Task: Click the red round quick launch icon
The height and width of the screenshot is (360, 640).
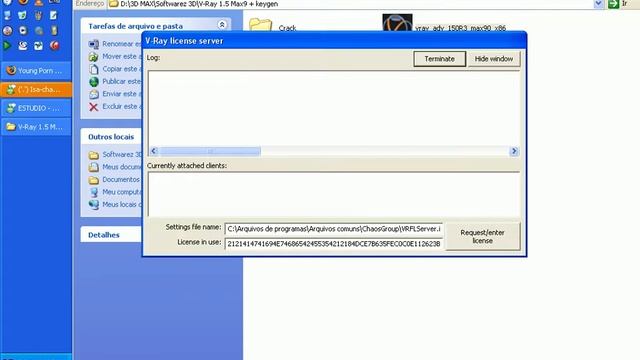Action: click(x=54, y=46)
